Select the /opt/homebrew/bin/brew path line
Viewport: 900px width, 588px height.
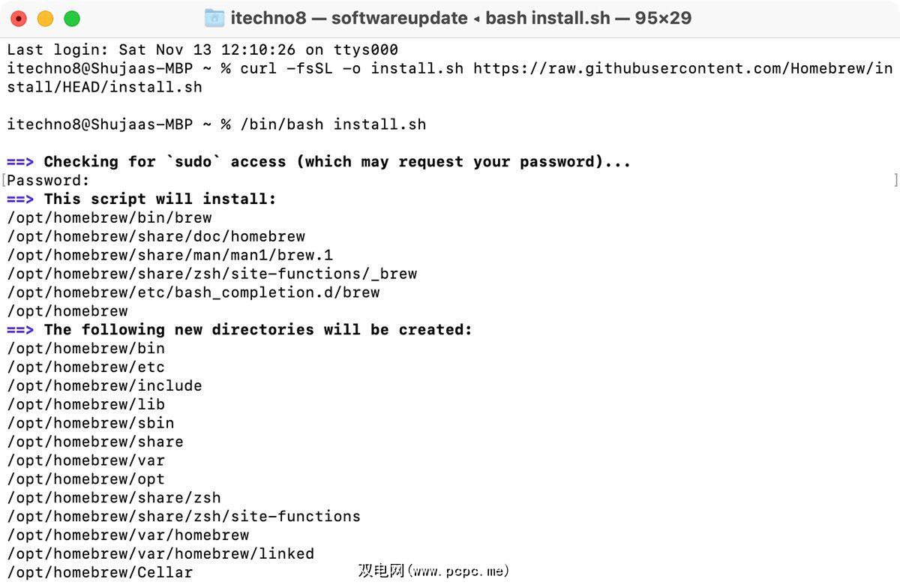coord(109,218)
